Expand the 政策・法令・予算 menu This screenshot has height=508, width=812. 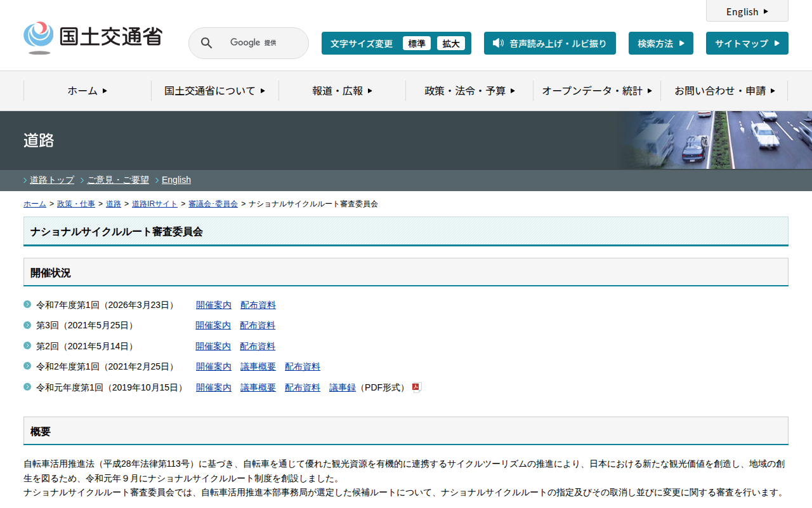point(469,91)
